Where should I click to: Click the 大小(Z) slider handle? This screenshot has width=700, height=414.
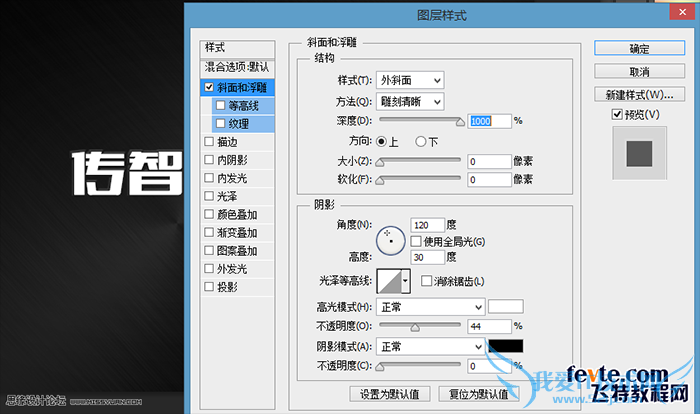pyautogui.click(x=380, y=162)
